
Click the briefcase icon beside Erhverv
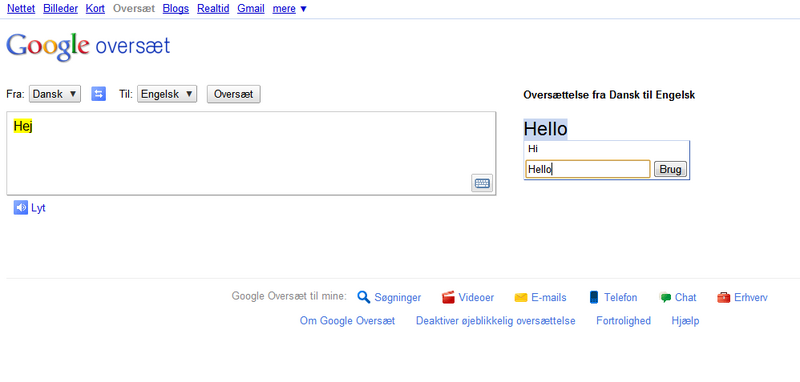(723, 297)
